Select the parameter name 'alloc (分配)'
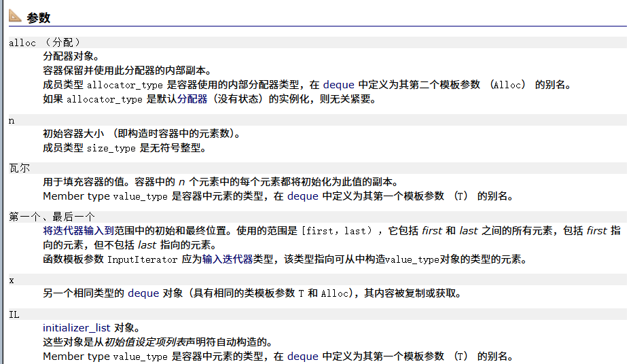Image resolution: width=631 pixels, height=364 pixels. (45, 43)
